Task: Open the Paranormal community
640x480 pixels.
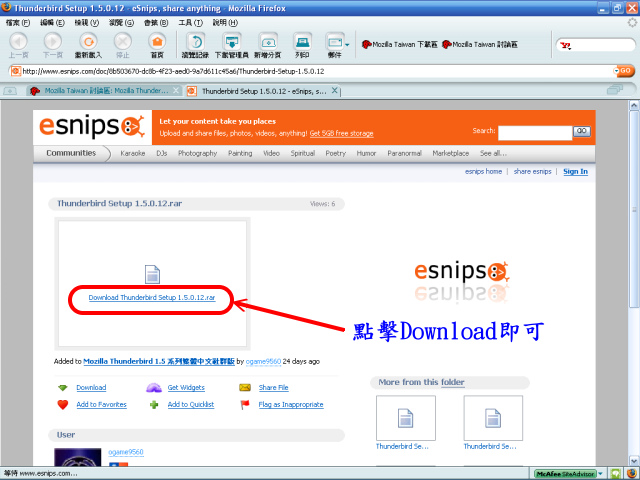Action: (404, 153)
